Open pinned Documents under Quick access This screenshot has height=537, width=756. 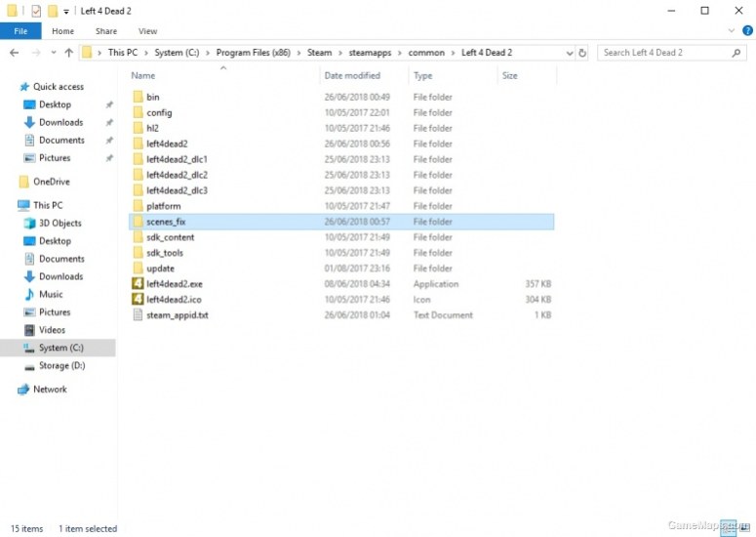pyautogui.click(x=61, y=141)
